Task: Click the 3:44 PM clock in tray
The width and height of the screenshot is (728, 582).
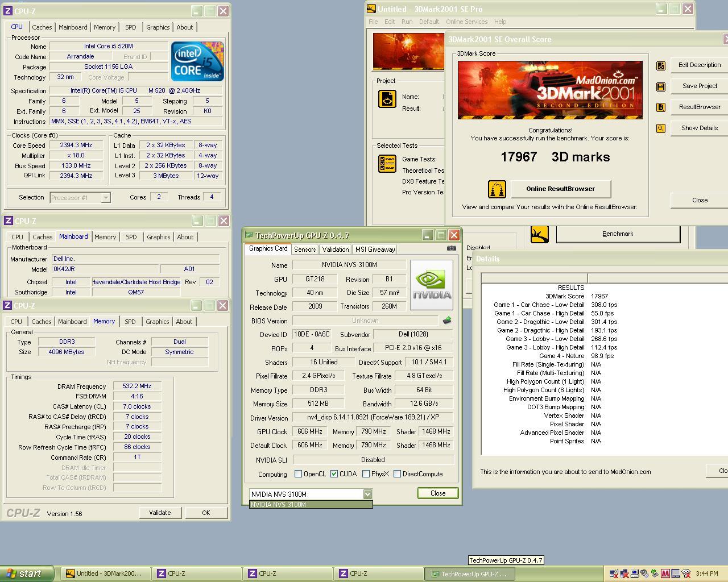Action: pyautogui.click(x=707, y=573)
